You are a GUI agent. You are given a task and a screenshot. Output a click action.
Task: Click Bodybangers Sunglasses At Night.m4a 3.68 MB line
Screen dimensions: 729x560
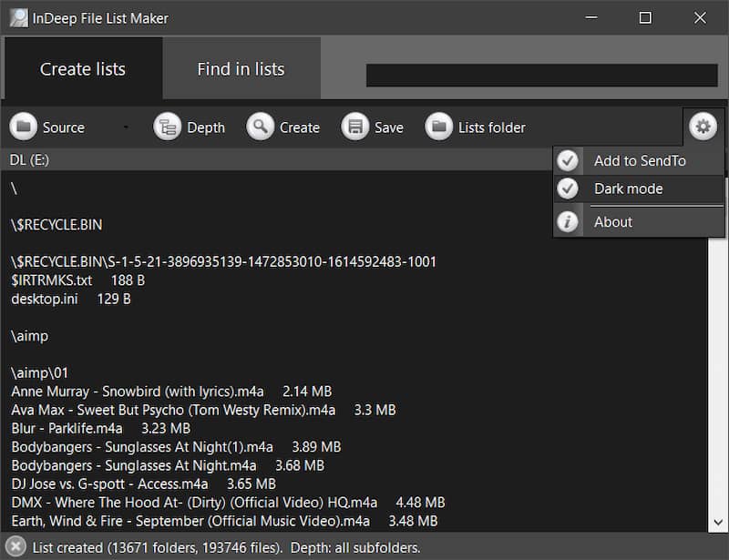coord(168,465)
